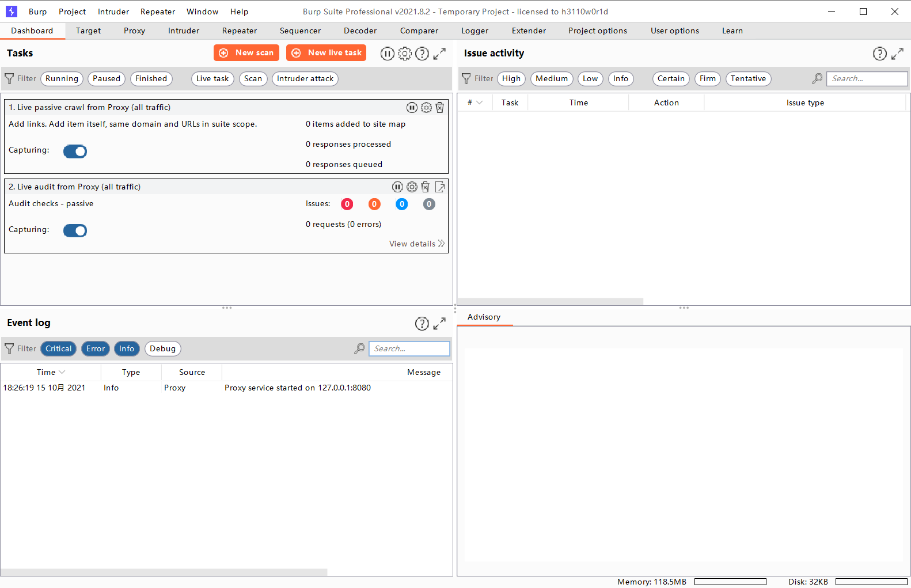
Task: Click the orange medium-severity issues count badge
Action: click(374, 204)
